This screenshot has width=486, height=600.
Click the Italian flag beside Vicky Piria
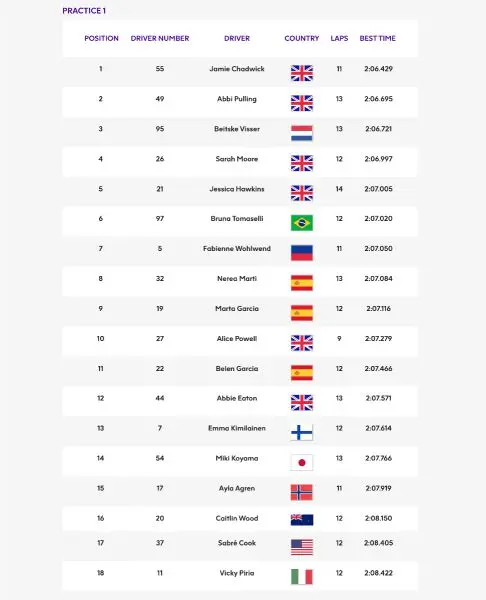click(x=302, y=577)
